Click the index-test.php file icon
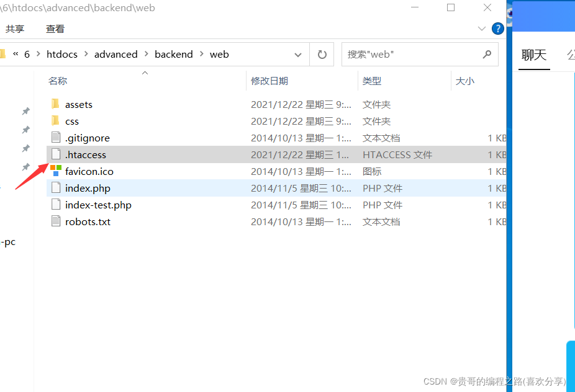575x392 pixels. (56, 205)
